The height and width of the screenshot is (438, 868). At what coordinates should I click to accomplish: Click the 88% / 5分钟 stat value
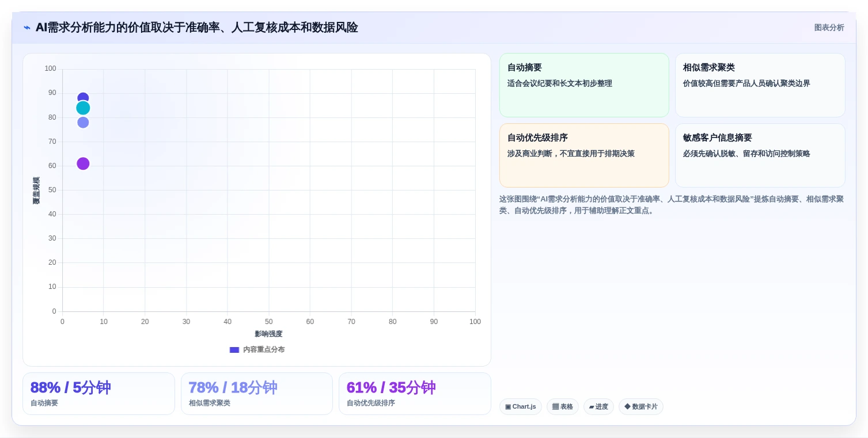tap(70, 388)
